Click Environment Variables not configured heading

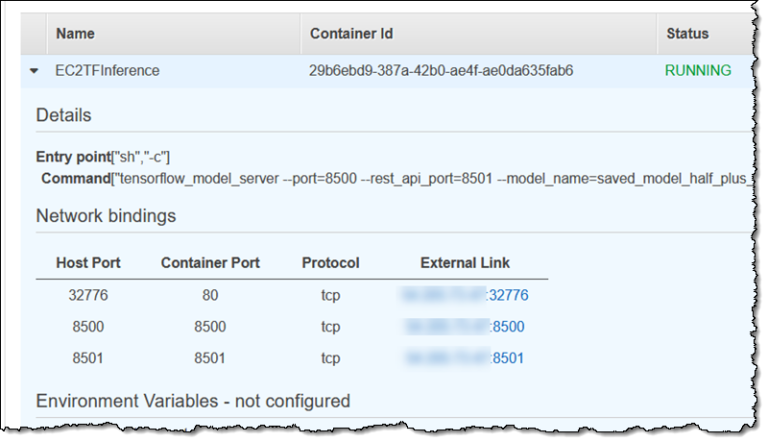pyautogui.click(x=193, y=401)
